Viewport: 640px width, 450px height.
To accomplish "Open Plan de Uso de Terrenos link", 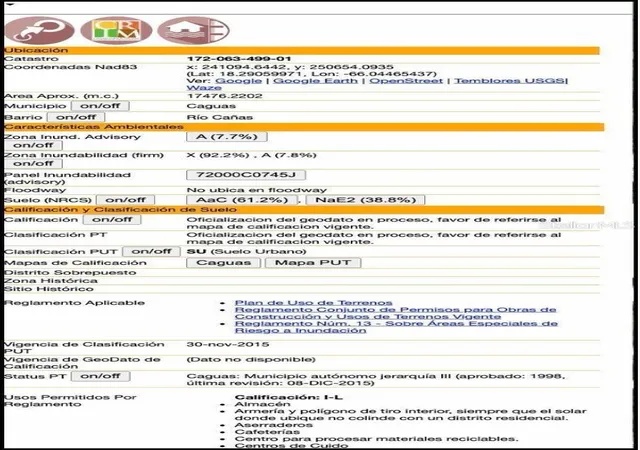I will (x=313, y=303).
